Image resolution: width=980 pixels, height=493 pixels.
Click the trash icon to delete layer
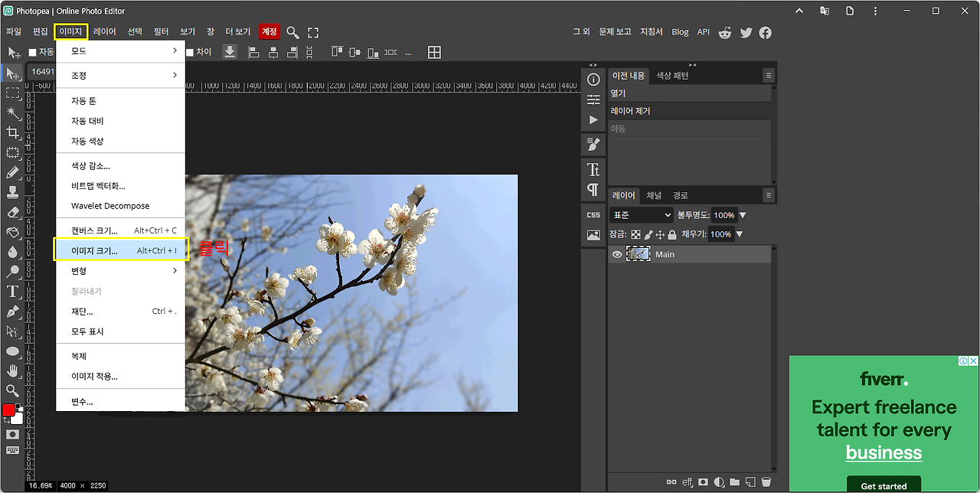766,482
